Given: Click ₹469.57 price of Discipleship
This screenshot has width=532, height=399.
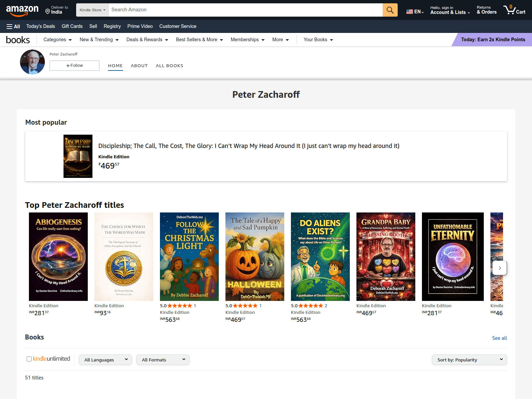Looking at the screenshot, I should pos(109,166).
